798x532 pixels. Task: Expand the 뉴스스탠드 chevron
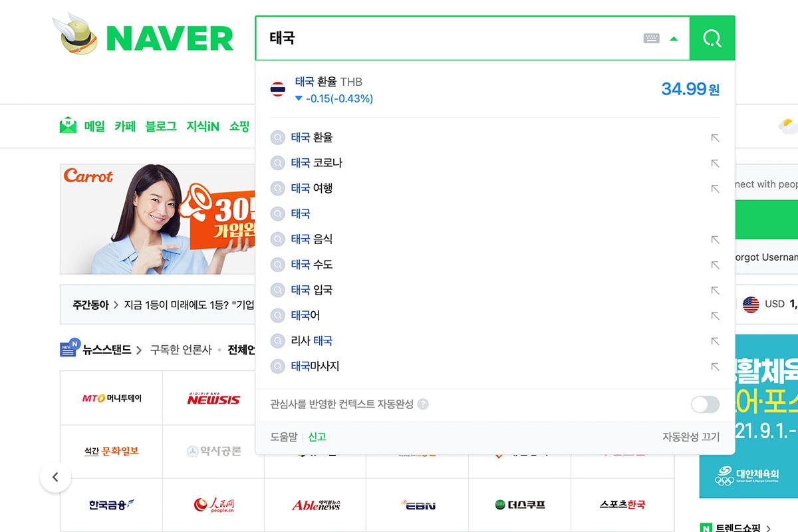coord(139,350)
